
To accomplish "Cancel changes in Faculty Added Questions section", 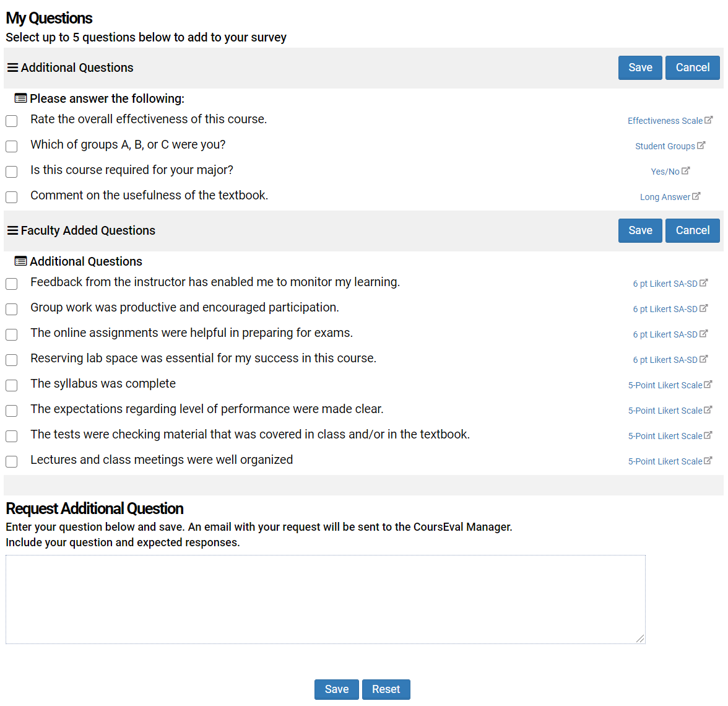I will [x=692, y=230].
